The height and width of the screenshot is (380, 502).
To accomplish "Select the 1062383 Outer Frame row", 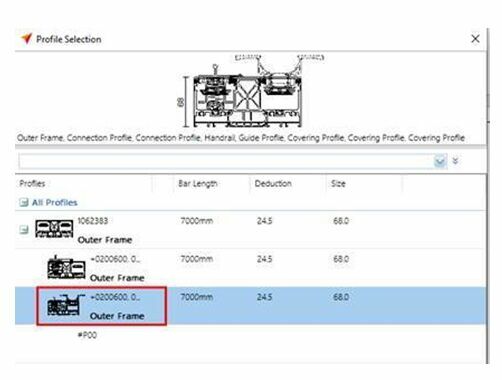I will [x=250, y=230].
